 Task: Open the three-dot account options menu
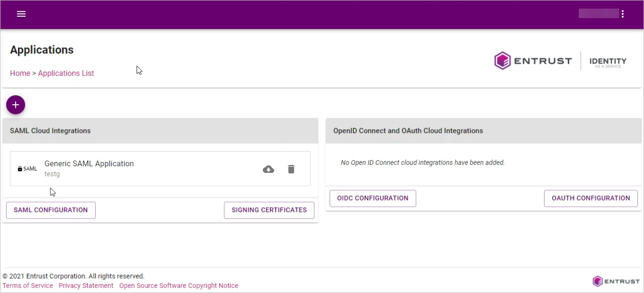click(x=623, y=14)
